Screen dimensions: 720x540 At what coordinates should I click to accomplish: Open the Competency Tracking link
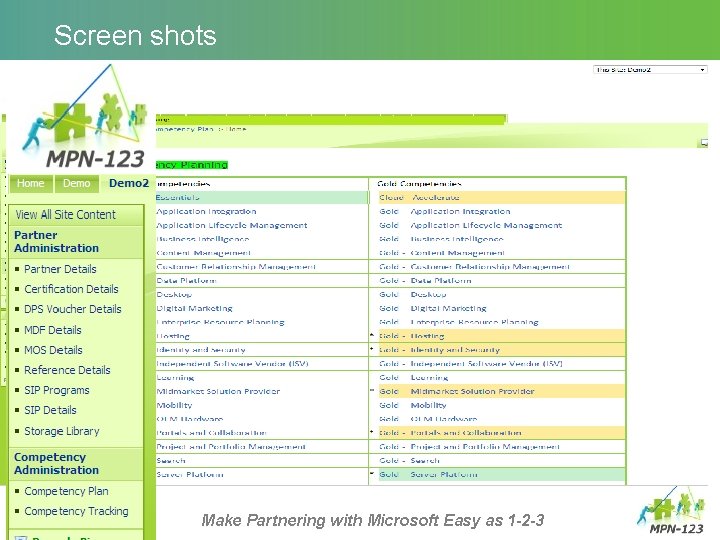[76, 511]
